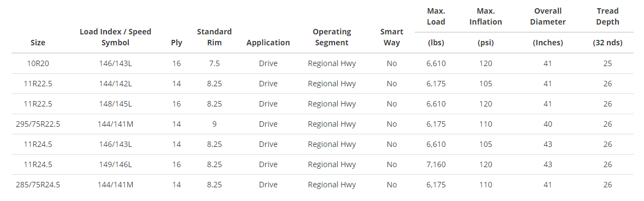Select the Ply column header
Viewport: 644px width, 201px height.
click(x=177, y=43)
